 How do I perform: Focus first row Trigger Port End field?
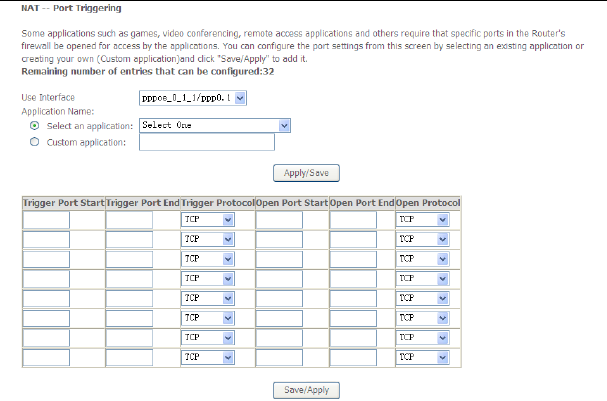(129, 219)
